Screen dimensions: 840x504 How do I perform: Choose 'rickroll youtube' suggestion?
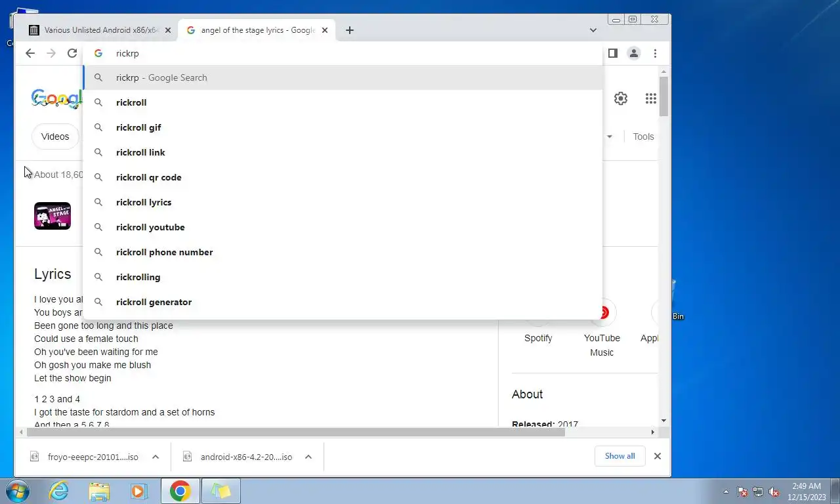[x=343, y=227]
